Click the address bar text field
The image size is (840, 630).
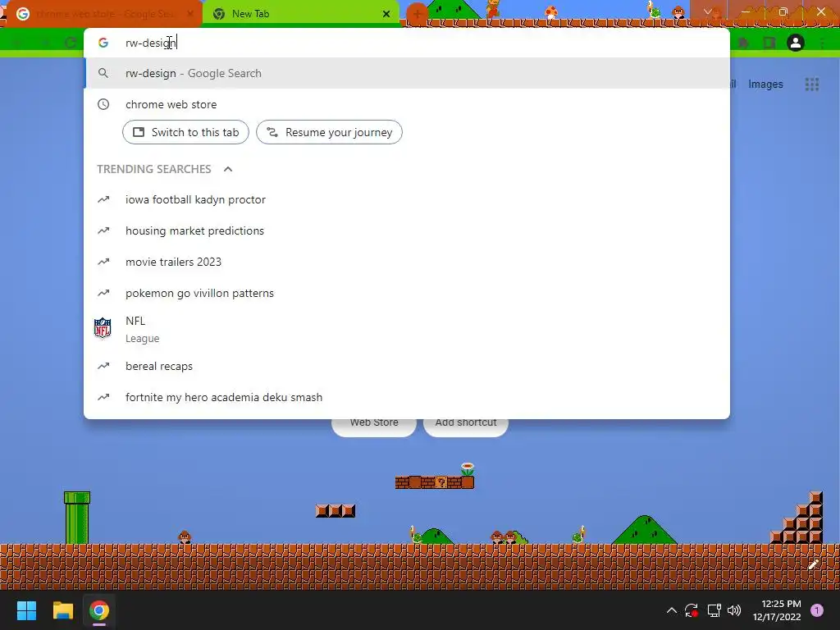[407, 43]
